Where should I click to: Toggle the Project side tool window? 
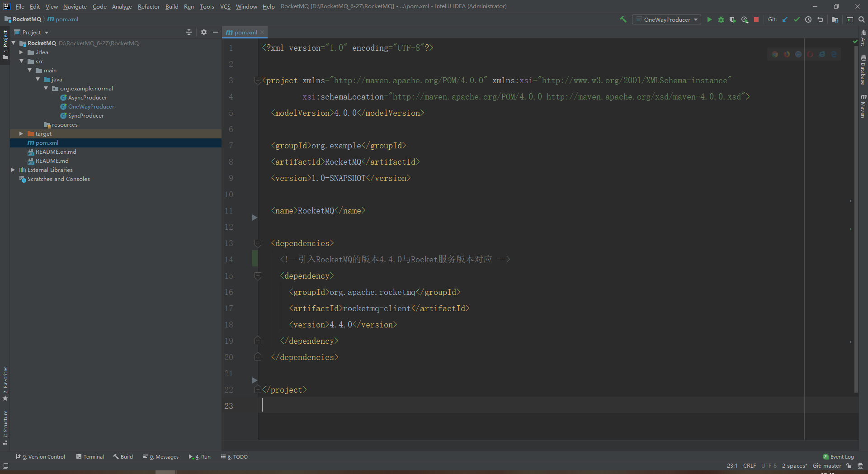5,45
